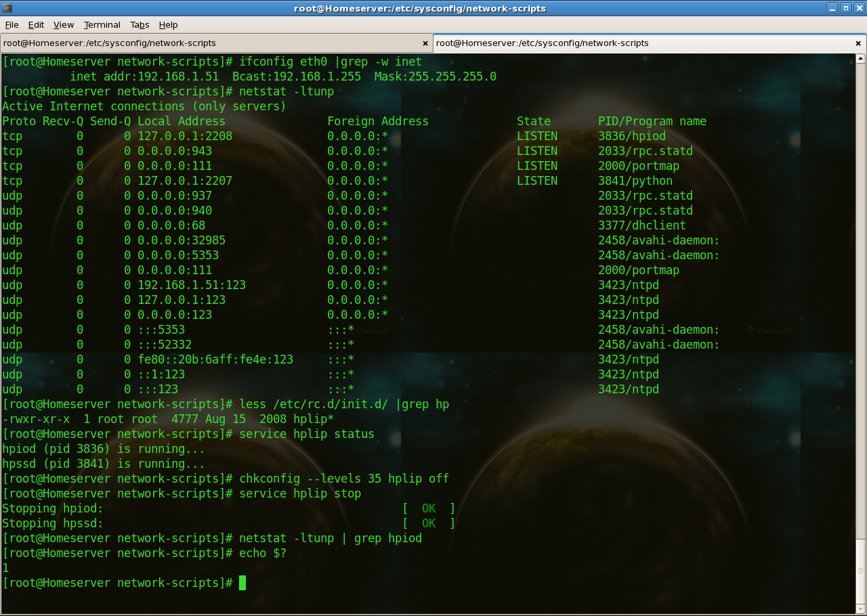867x616 pixels.
Task: Click the OK status beside 'Stopping hpiod:'
Action: [x=429, y=508]
